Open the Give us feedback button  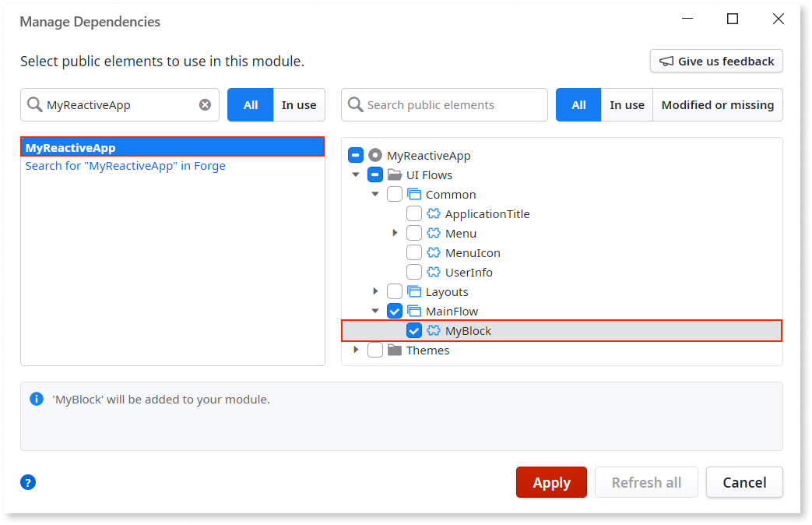click(716, 62)
